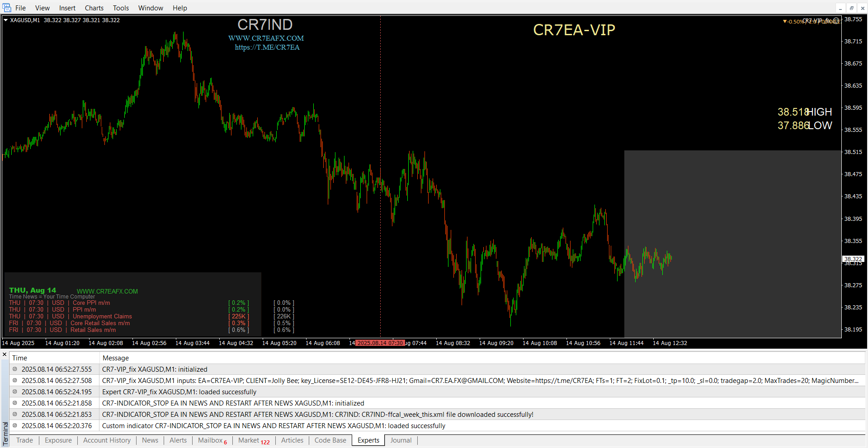868x448 pixels.
Task: Select the 'Custom indicator CR7-INDICATOR' loaded row
Action: pos(437,426)
